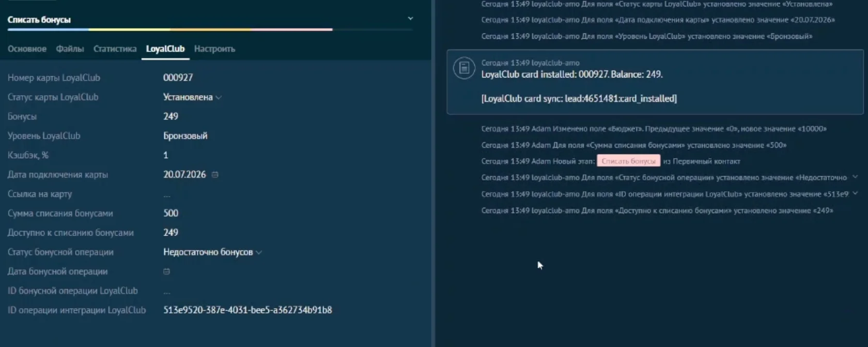This screenshot has width=868, height=347.
Task: Expand the Списать бонусы stage dropdown
Action: (410, 19)
